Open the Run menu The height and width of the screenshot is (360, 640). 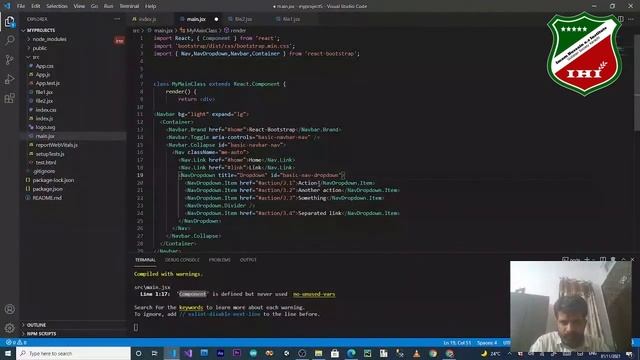pyautogui.click(x=108, y=6)
